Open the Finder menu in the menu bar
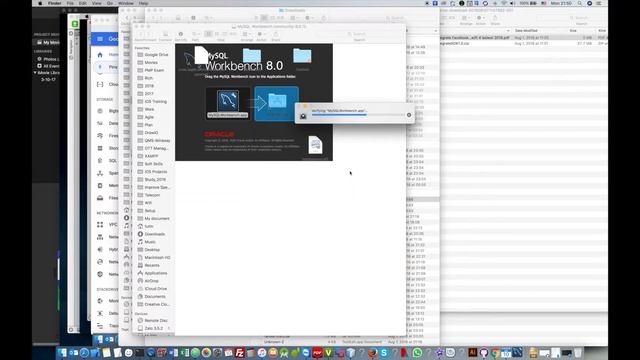 [x=54, y=3]
